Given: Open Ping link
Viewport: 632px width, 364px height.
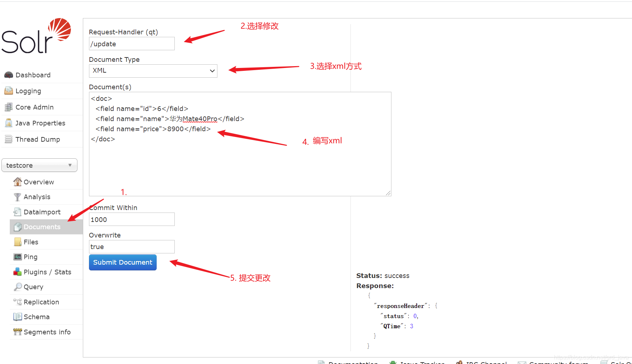Looking at the screenshot, I should [x=30, y=257].
